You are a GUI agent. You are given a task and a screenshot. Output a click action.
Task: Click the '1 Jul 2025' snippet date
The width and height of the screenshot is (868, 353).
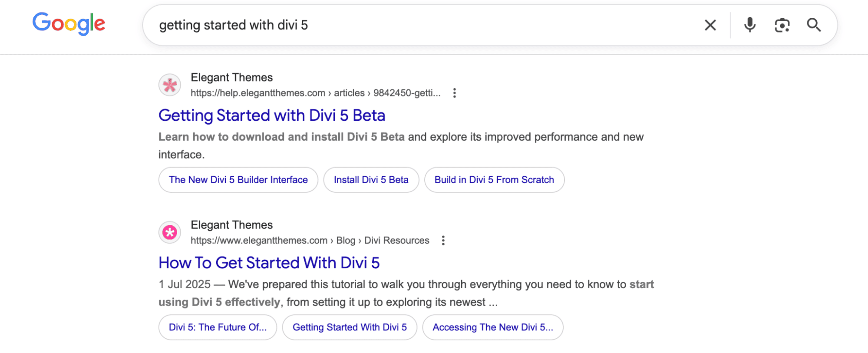tap(185, 284)
